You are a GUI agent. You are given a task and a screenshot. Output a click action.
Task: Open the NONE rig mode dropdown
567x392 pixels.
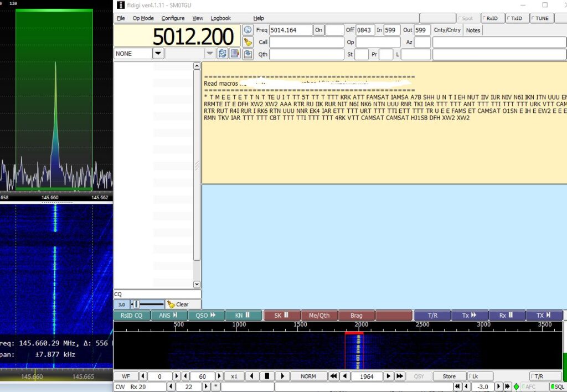pos(158,54)
